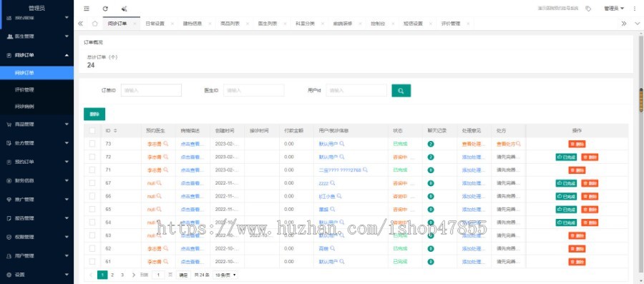The height and width of the screenshot is (284, 644).
Task: Tick the checkbox for order row 71
Action: click(92, 170)
